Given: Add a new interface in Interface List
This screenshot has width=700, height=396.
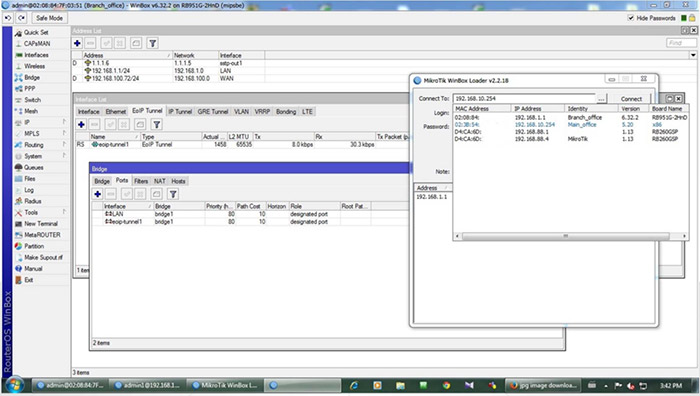Looking at the screenshot, I should coord(81,124).
